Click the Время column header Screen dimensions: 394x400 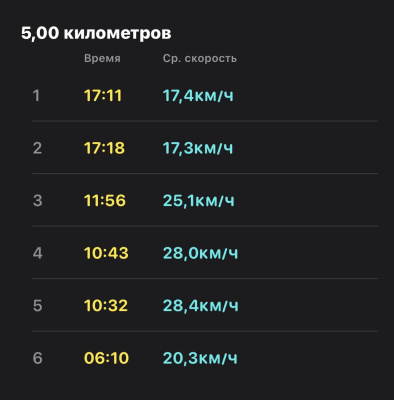(x=102, y=58)
